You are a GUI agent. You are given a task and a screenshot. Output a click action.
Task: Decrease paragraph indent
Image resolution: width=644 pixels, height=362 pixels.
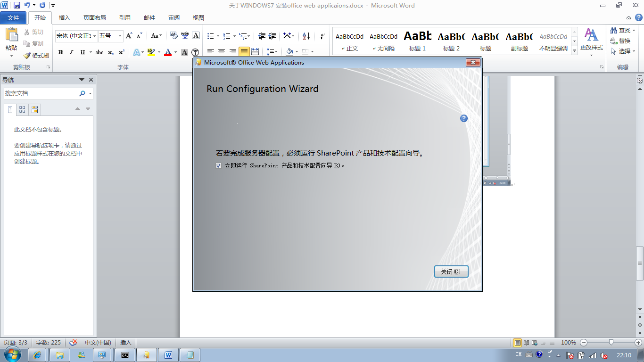[261, 36]
